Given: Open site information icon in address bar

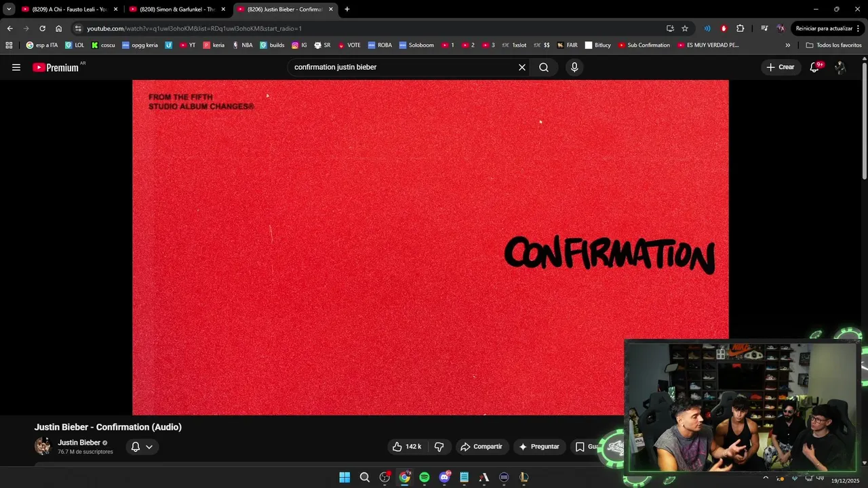Looking at the screenshot, I should point(78,28).
